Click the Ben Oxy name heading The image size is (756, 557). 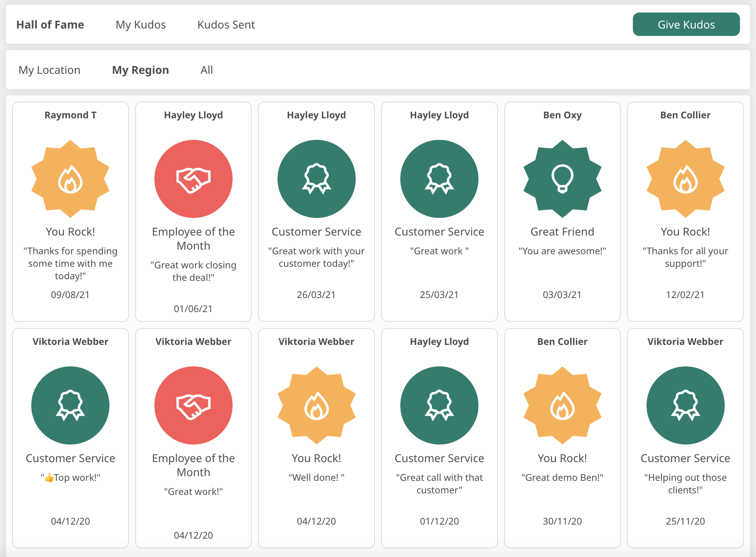point(562,115)
